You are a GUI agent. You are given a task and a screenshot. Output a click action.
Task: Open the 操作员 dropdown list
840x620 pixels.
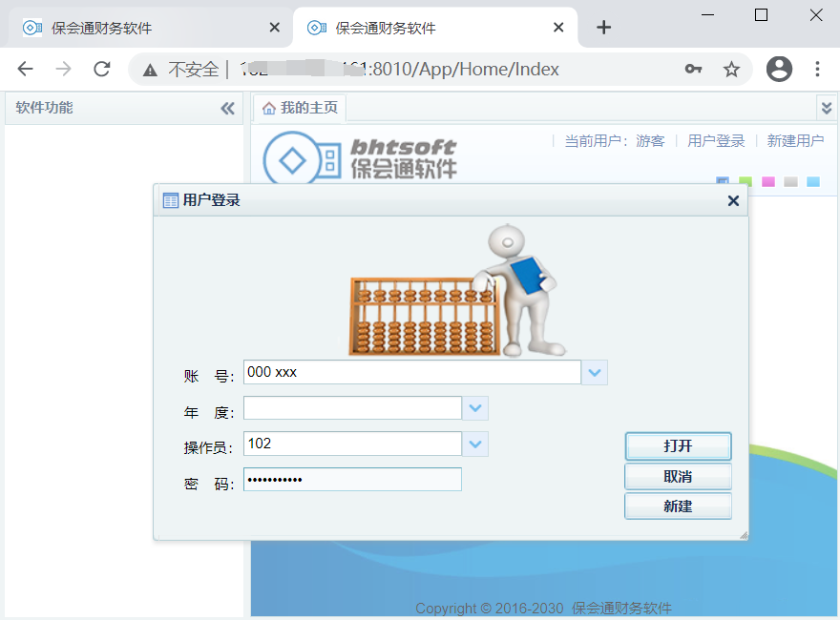(474, 444)
